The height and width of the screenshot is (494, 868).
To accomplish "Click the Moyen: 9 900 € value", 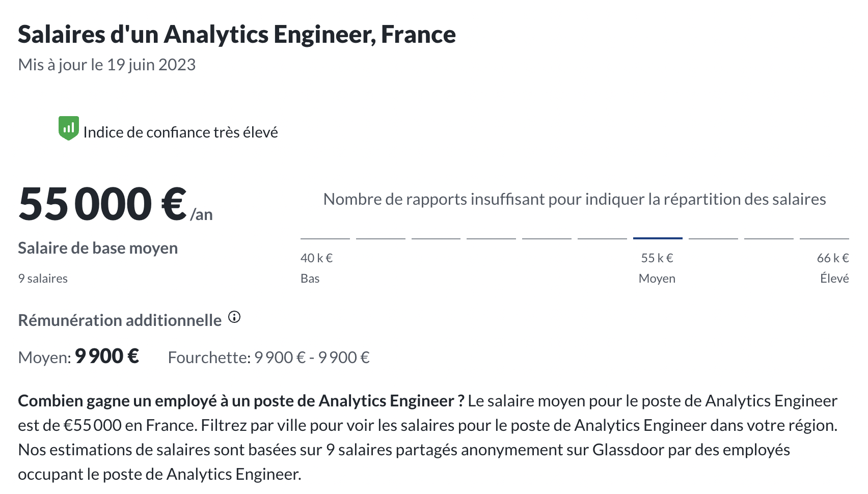I will (x=78, y=356).
